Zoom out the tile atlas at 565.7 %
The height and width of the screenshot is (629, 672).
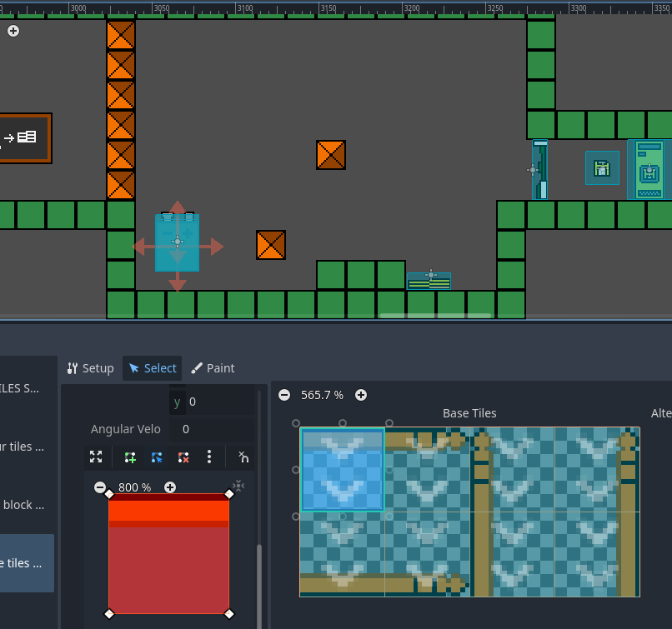(284, 395)
